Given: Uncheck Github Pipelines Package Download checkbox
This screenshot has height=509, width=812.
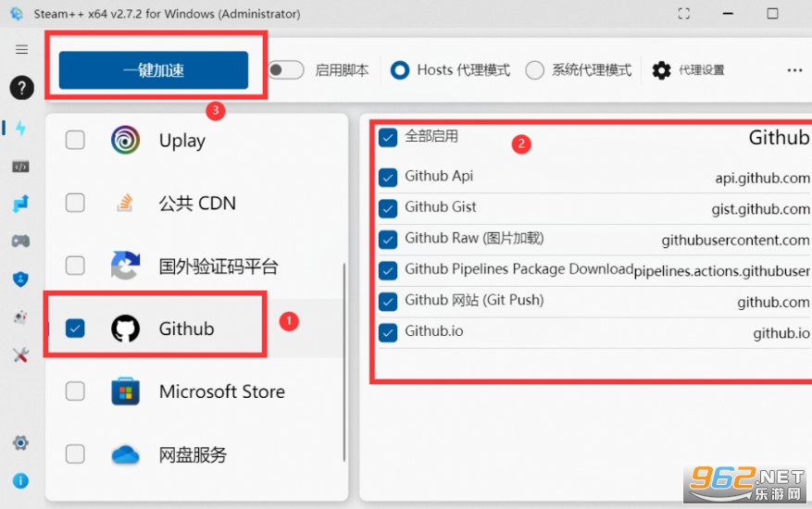Looking at the screenshot, I should click(x=388, y=270).
